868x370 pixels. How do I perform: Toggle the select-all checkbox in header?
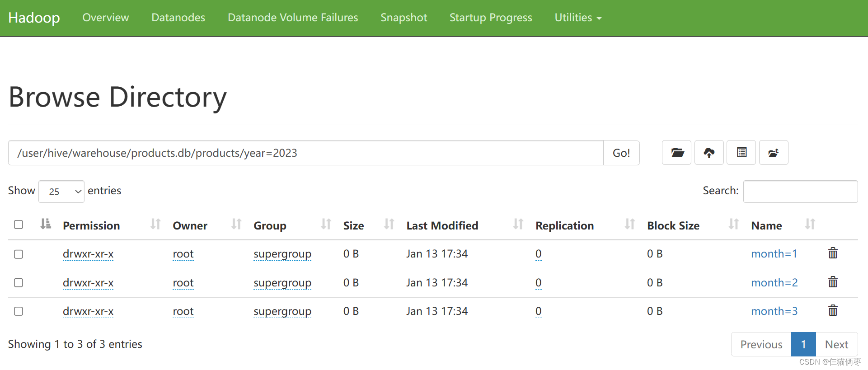pyautogui.click(x=19, y=225)
